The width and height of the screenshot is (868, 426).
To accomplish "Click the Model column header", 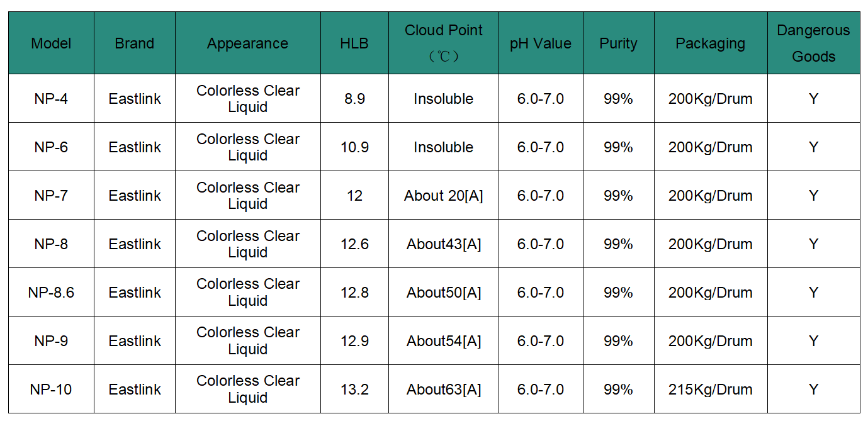I will point(51,43).
